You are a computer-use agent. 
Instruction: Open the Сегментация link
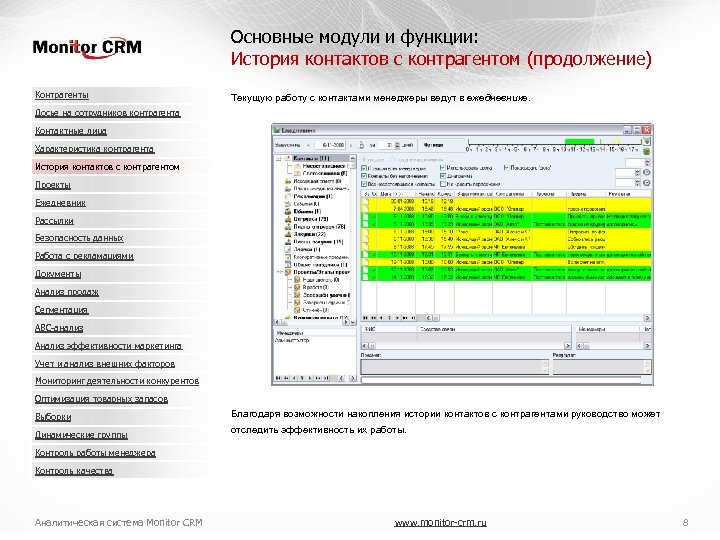(x=61, y=310)
